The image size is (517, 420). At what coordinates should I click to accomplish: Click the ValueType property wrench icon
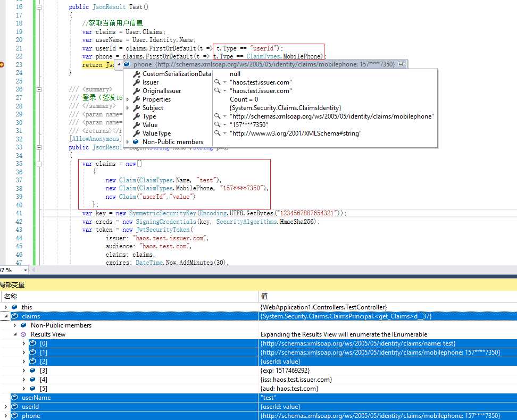click(136, 133)
